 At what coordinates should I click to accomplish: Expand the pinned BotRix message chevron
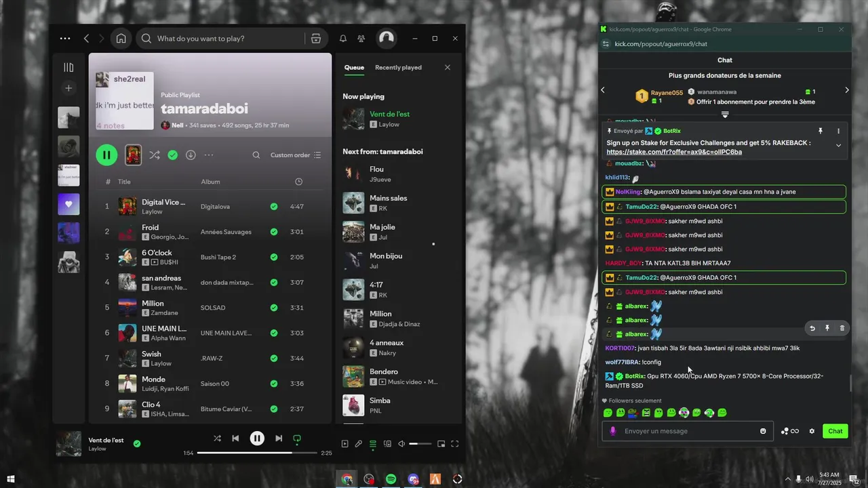tap(838, 145)
